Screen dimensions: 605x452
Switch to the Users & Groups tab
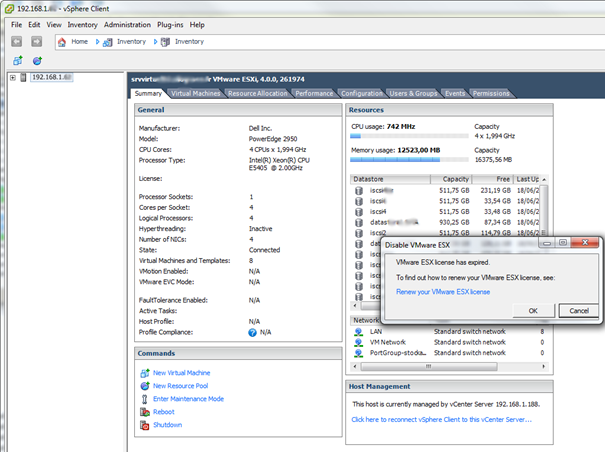point(413,93)
